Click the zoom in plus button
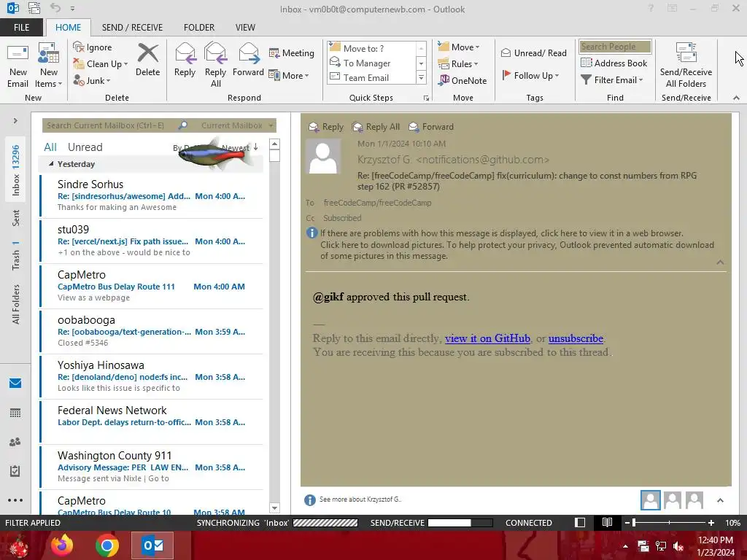Image resolution: width=747 pixels, height=560 pixels. tap(711, 522)
